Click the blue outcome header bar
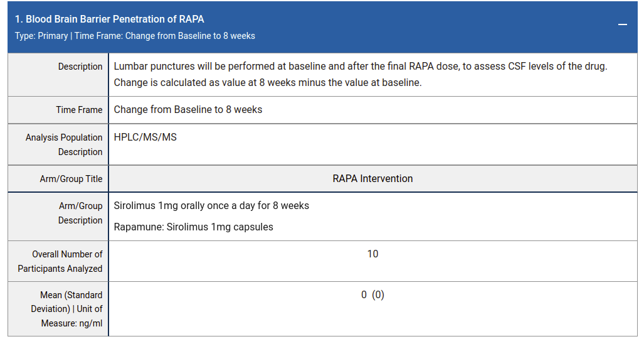644x339 pixels. coord(322,27)
